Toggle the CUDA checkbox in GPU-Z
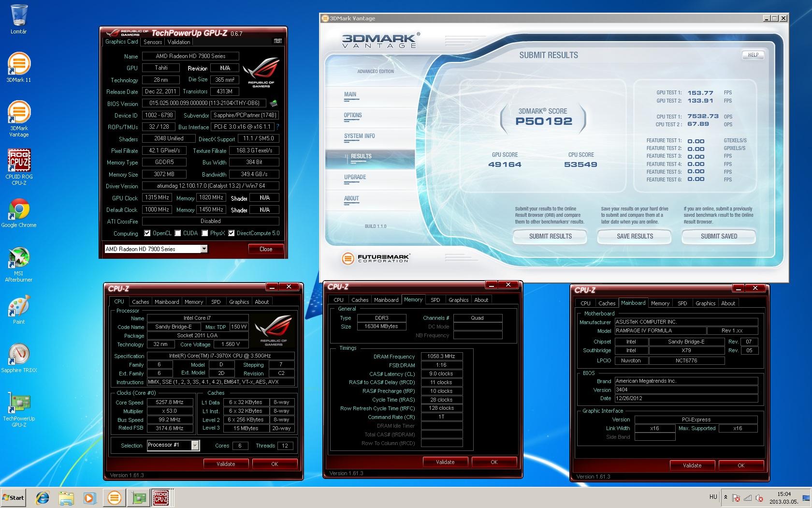 [178, 233]
